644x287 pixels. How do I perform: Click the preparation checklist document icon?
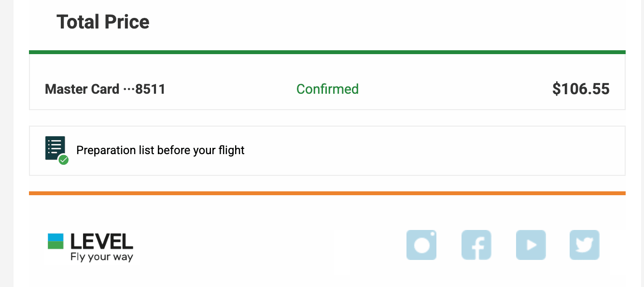click(55, 148)
